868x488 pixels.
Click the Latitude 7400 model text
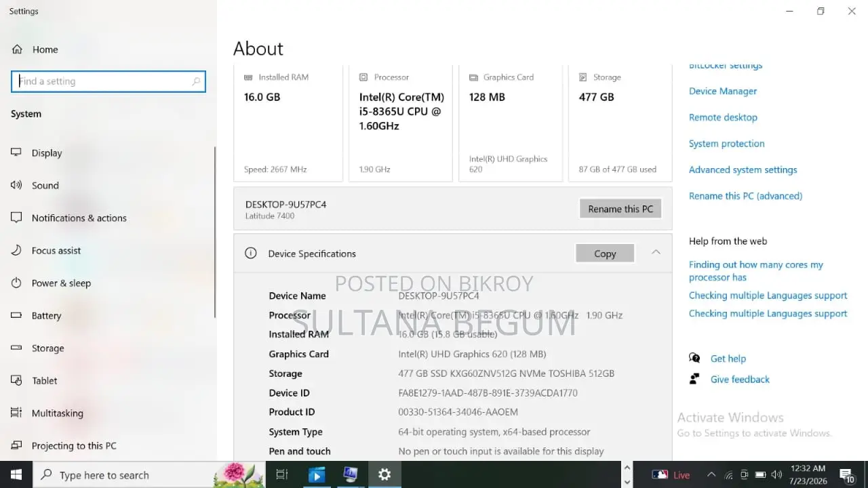270,216
